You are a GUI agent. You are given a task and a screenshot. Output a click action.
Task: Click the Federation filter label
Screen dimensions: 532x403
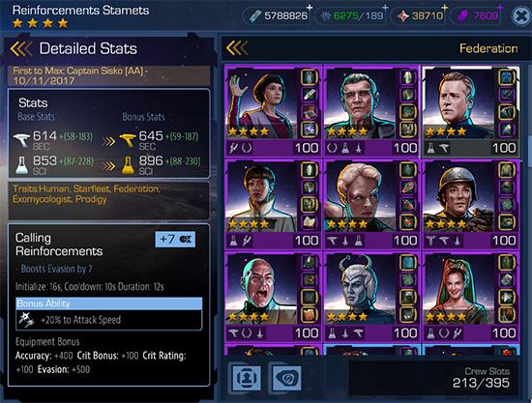click(488, 48)
